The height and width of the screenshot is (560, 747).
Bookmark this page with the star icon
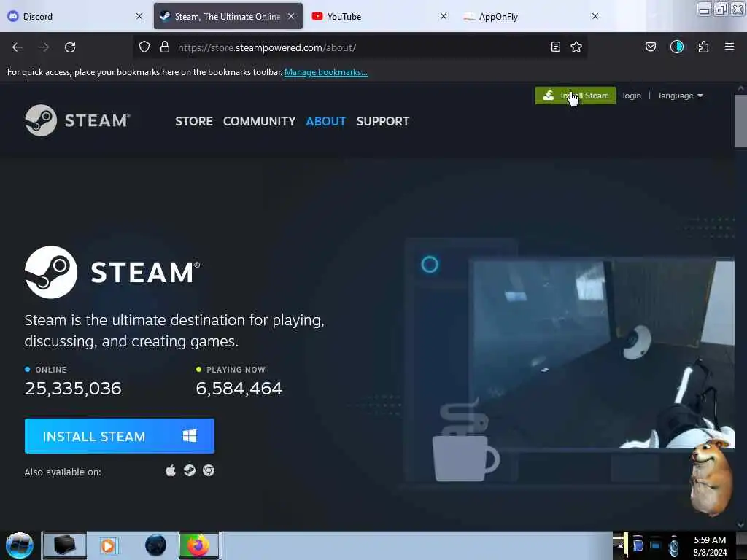pyautogui.click(x=576, y=47)
